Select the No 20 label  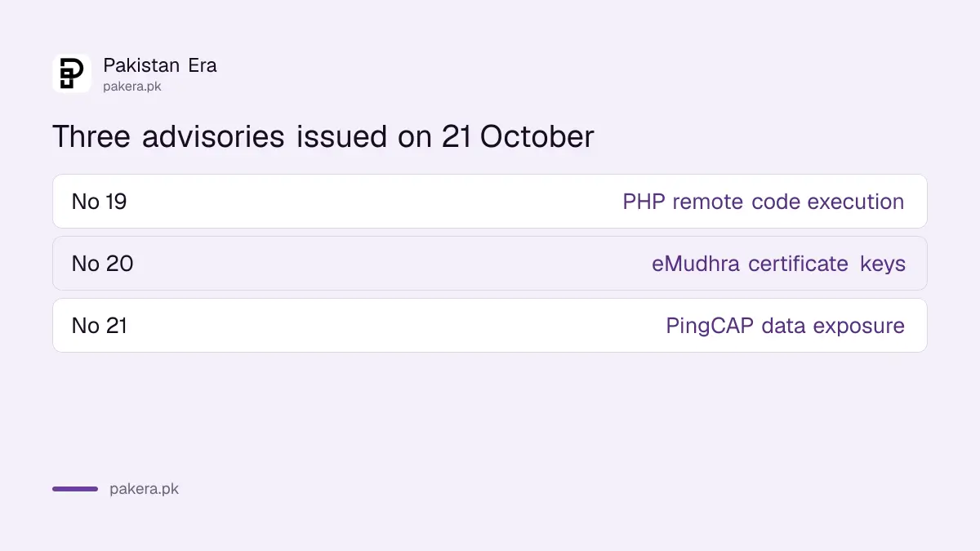tap(102, 264)
